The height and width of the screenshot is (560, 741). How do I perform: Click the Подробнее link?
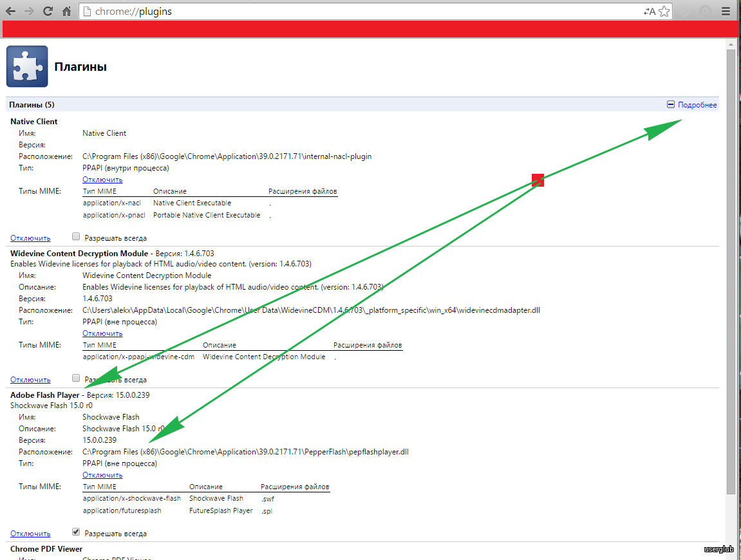pyautogui.click(x=697, y=105)
